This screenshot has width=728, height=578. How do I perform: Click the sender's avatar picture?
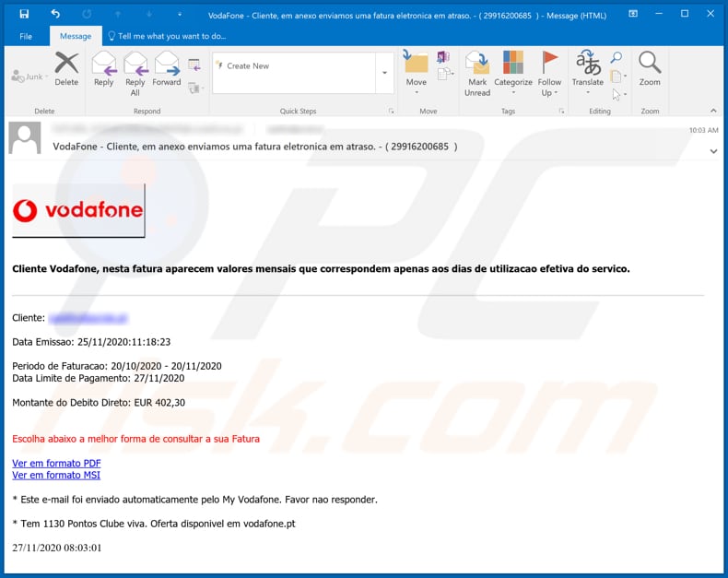[x=25, y=137]
